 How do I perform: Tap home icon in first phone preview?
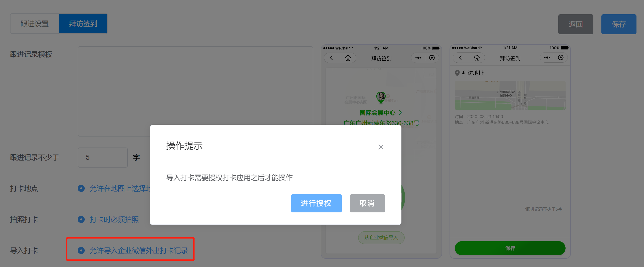click(x=348, y=58)
